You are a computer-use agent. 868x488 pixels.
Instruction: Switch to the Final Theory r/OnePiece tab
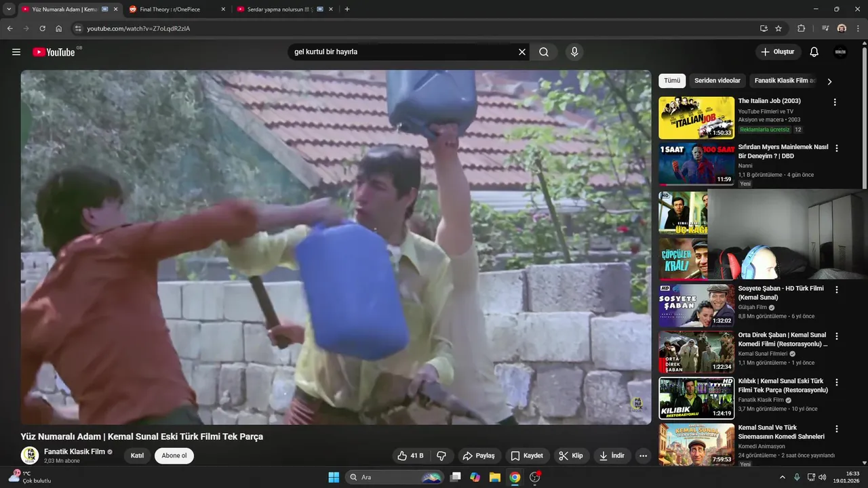coord(176,9)
